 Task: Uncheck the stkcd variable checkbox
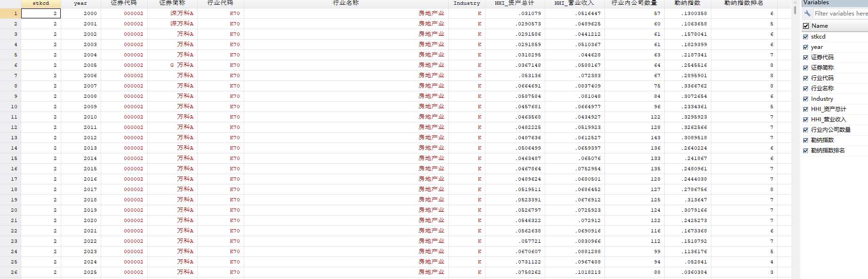(805, 37)
